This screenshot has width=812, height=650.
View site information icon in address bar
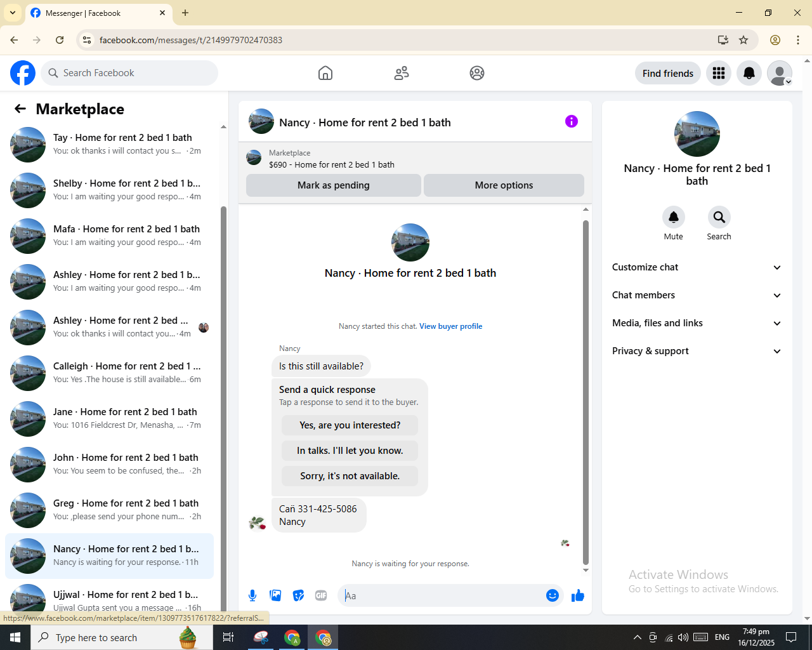click(87, 40)
